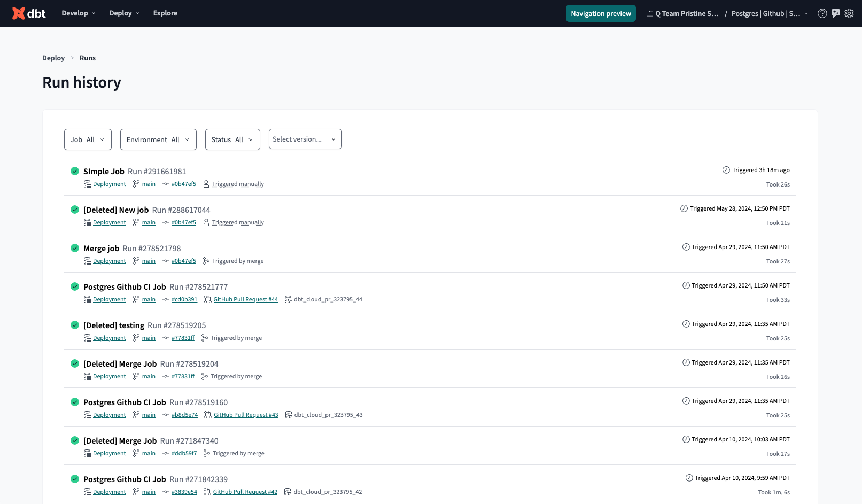862x504 pixels.
Task: Click the Navigation preview button
Action: click(601, 13)
